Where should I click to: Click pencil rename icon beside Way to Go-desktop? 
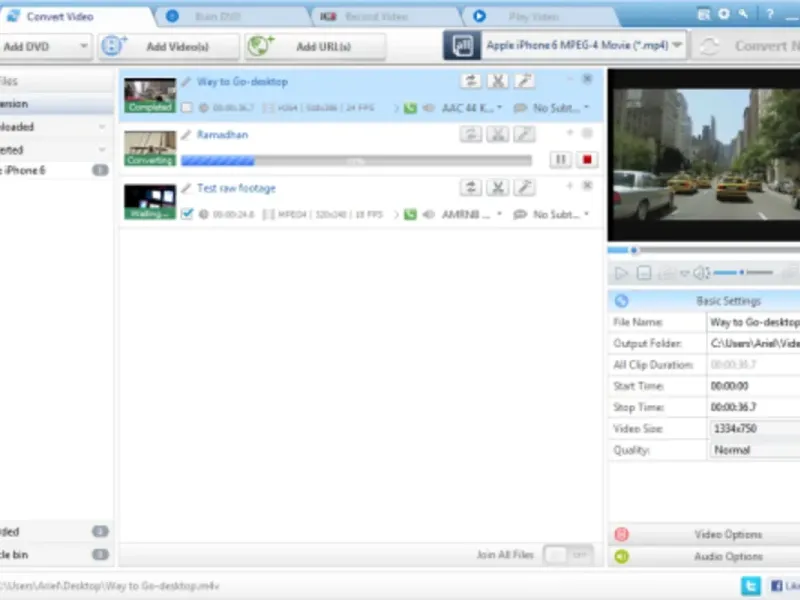point(186,81)
